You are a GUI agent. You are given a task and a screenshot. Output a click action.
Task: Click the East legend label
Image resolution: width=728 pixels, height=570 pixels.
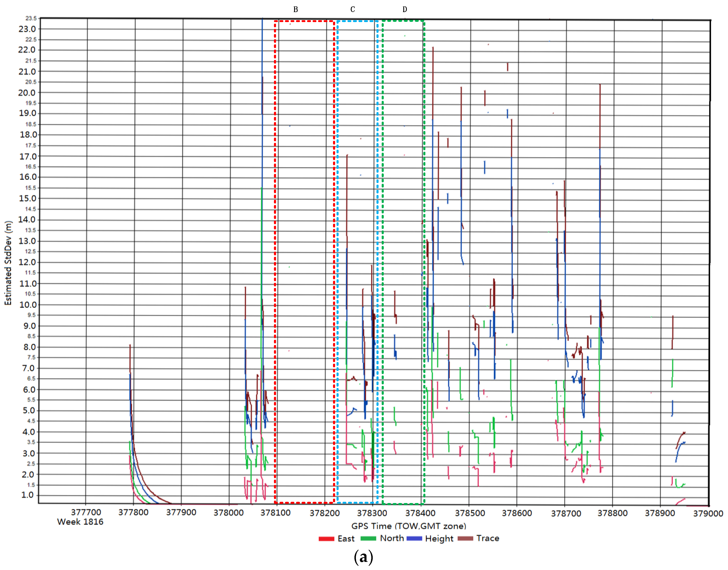[x=346, y=539]
